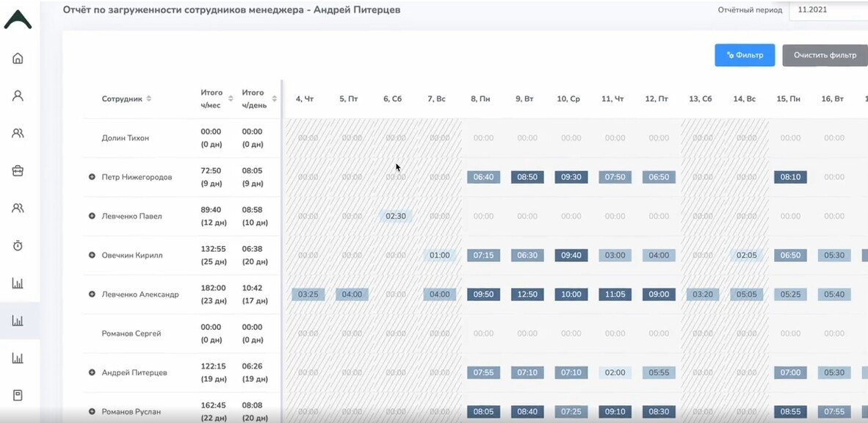Click the app logo in the top-left corner

point(18,20)
